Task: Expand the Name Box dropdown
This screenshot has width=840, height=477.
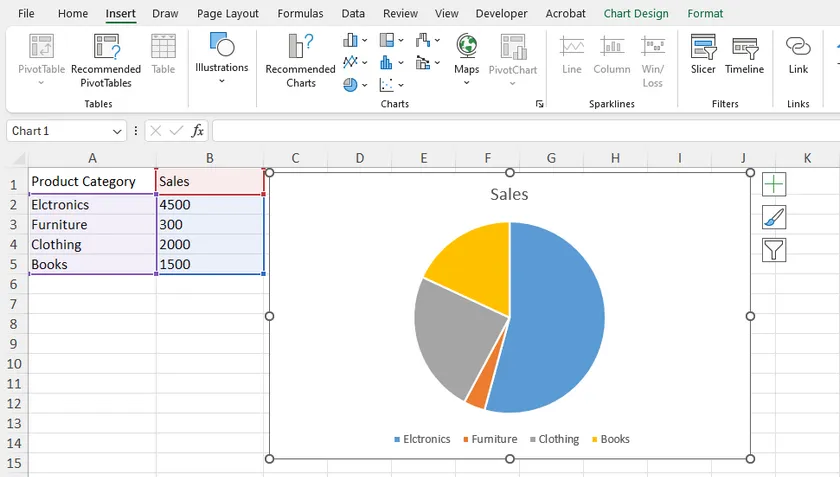Action: pyautogui.click(x=117, y=131)
